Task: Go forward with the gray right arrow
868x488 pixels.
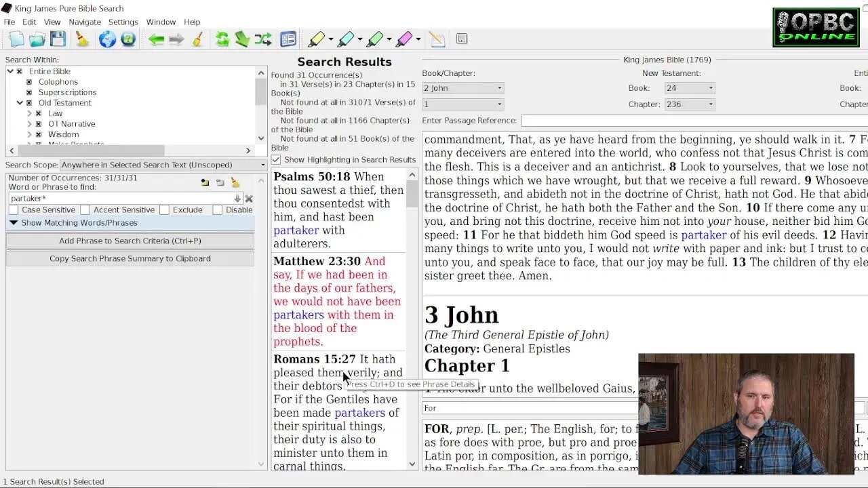Action: tap(176, 39)
